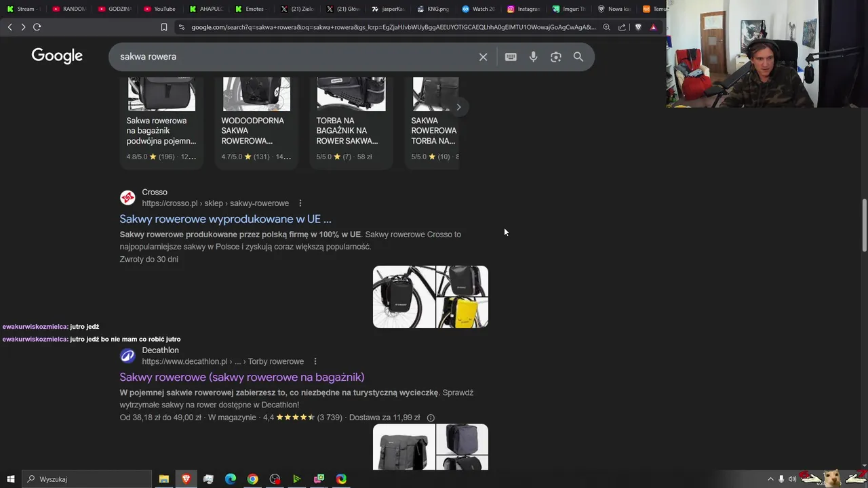Switch to the KNG.png tab
Screen dimensions: 868x488
coord(433,9)
